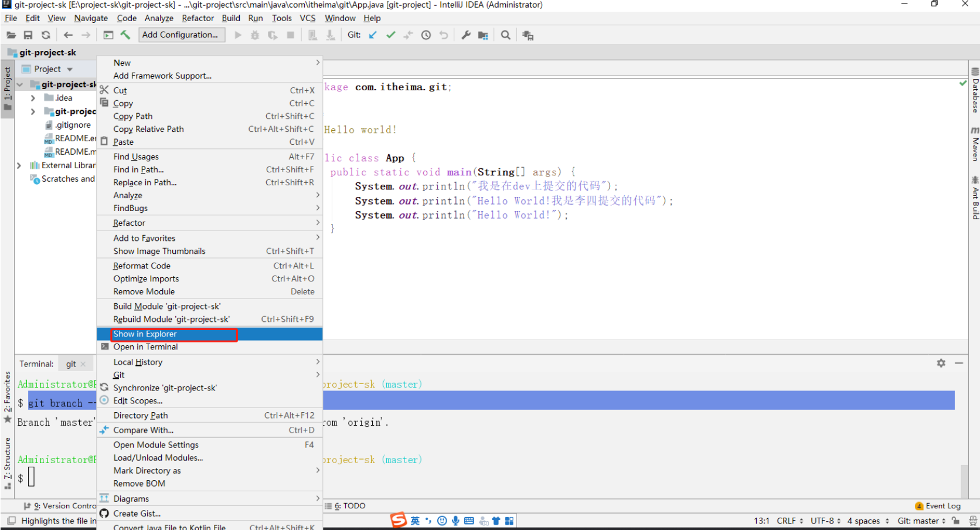The width and height of the screenshot is (980, 530).
Task: Click the Add Configuration button
Action: 181,35
